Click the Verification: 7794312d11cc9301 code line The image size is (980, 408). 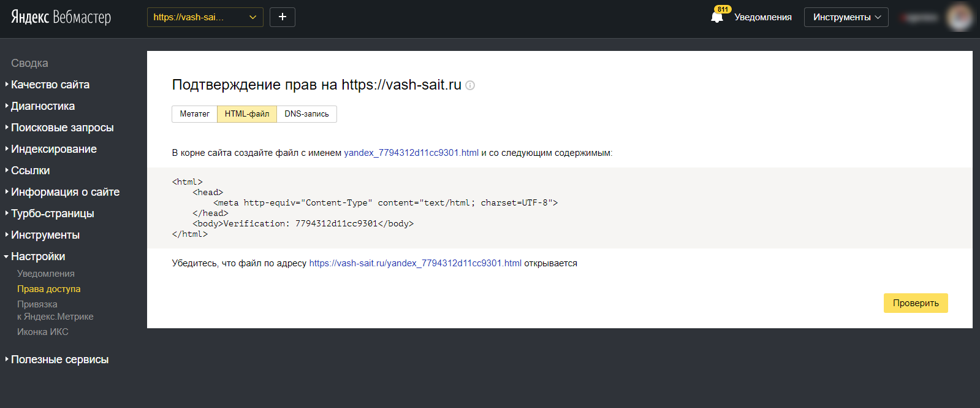click(303, 223)
